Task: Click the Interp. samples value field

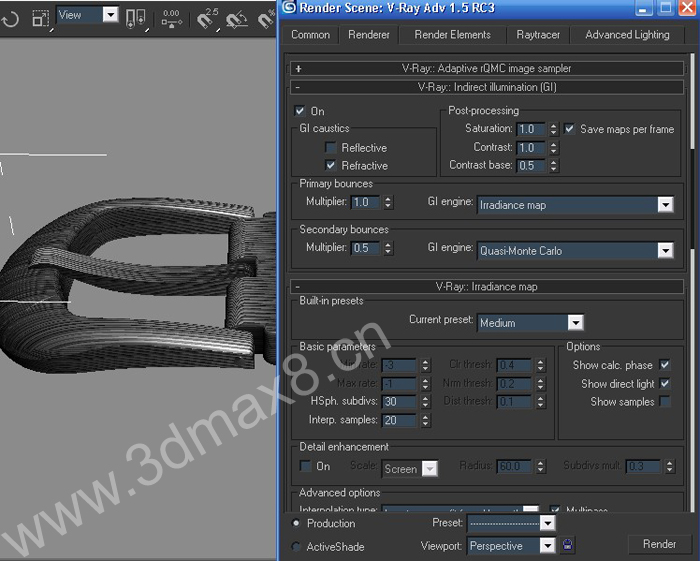Action: tap(399, 420)
